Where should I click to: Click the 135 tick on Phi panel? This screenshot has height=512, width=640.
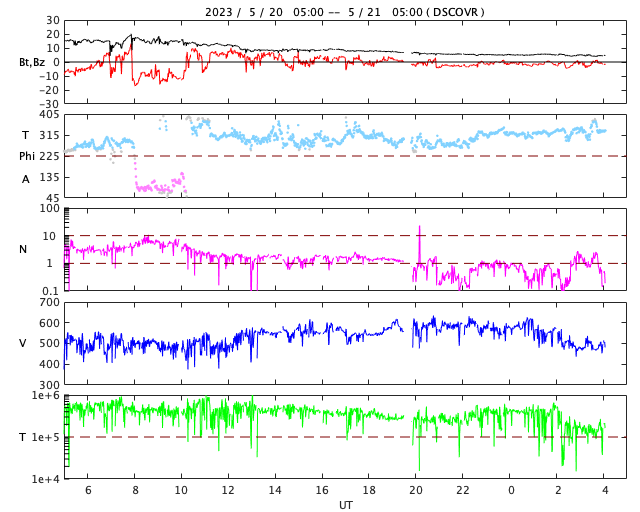(x=49, y=178)
